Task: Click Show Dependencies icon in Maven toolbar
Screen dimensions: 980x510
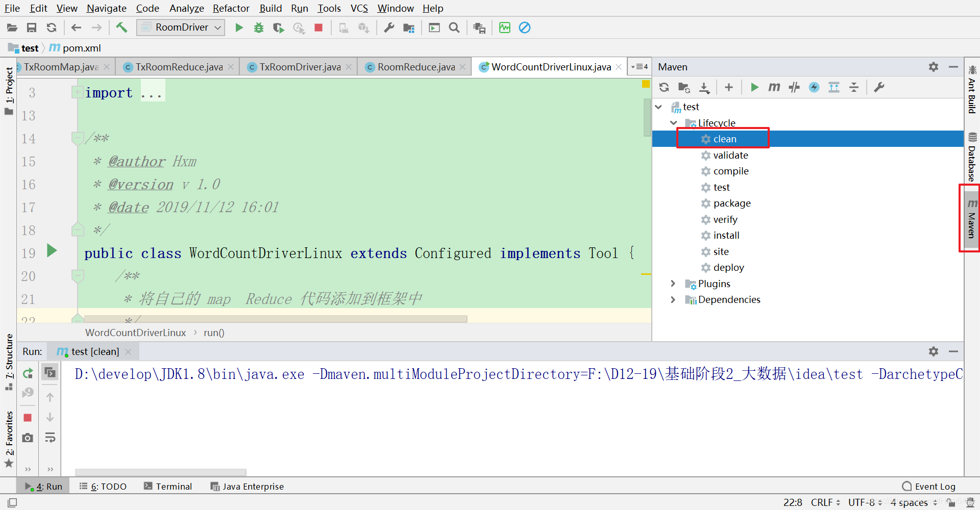Action: pos(834,87)
